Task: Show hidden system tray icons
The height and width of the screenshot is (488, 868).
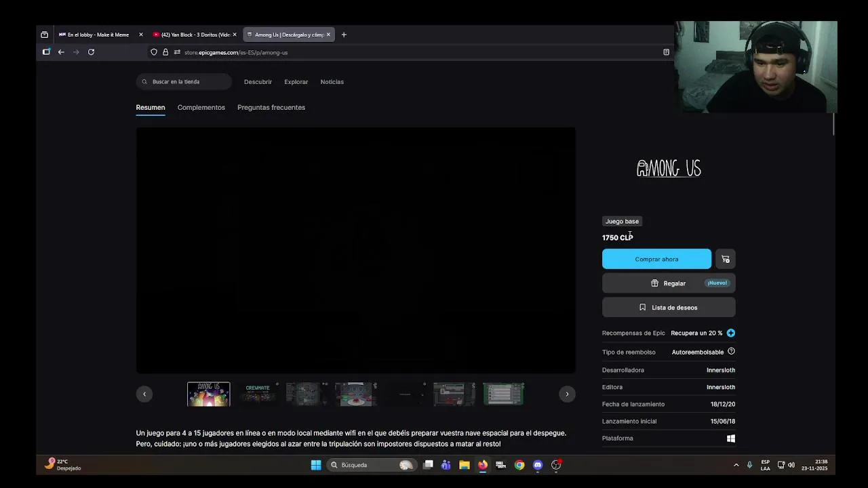Action: click(736, 465)
